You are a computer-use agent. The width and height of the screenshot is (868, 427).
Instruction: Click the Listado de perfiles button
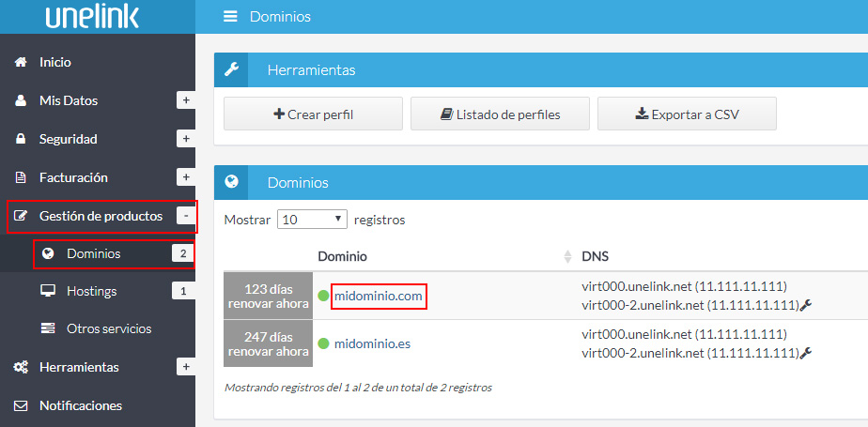[500, 114]
